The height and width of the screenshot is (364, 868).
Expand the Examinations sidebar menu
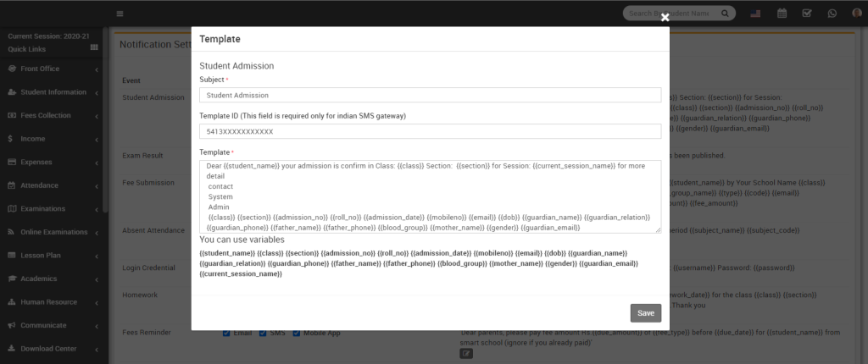pos(53,208)
